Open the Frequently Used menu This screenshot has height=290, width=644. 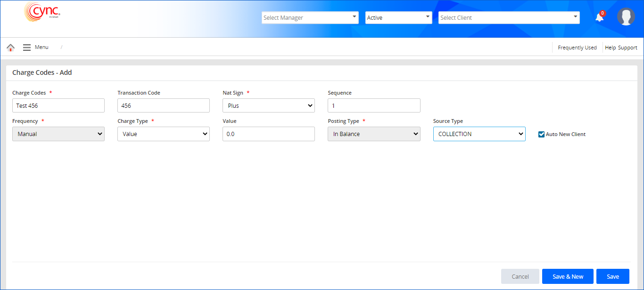point(577,48)
